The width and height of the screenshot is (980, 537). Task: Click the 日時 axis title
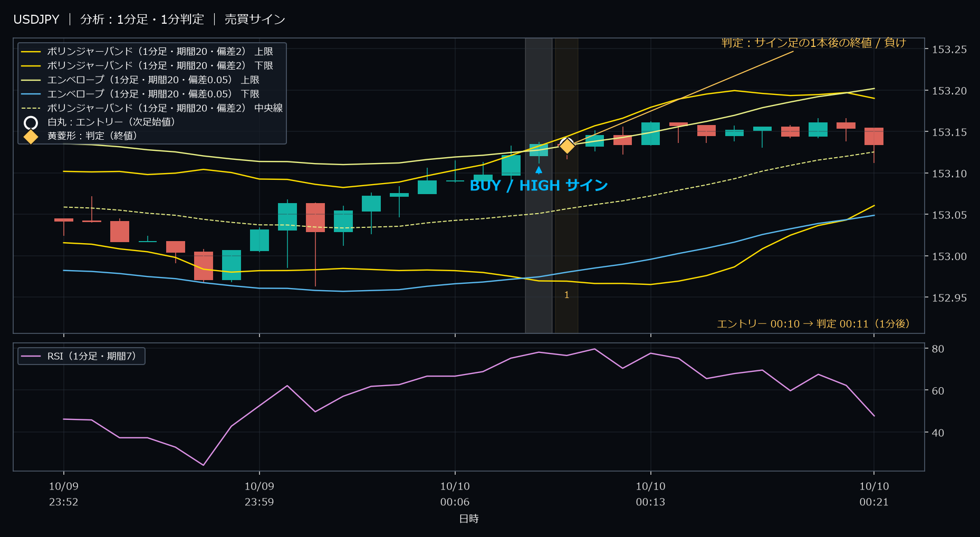(469, 519)
